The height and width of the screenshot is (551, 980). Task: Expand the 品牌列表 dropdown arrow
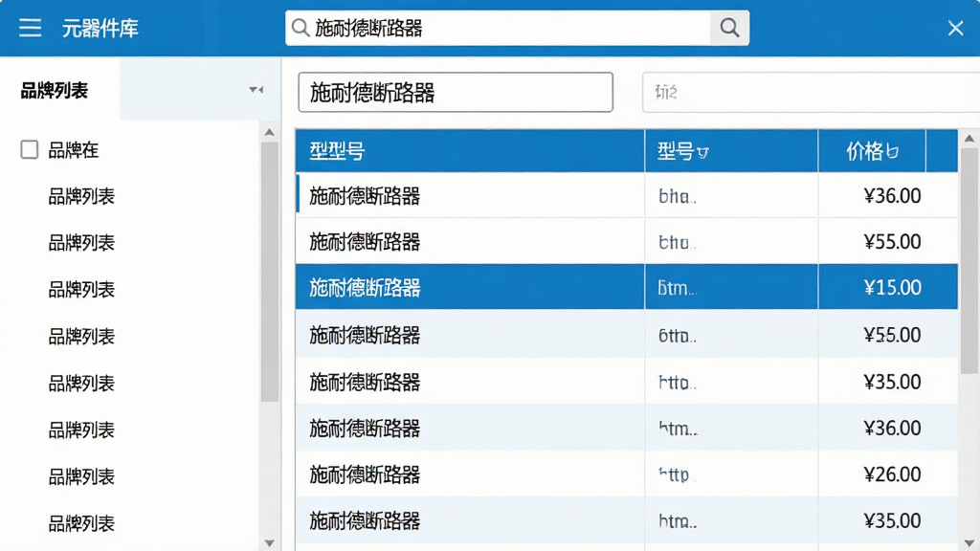(x=256, y=90)
